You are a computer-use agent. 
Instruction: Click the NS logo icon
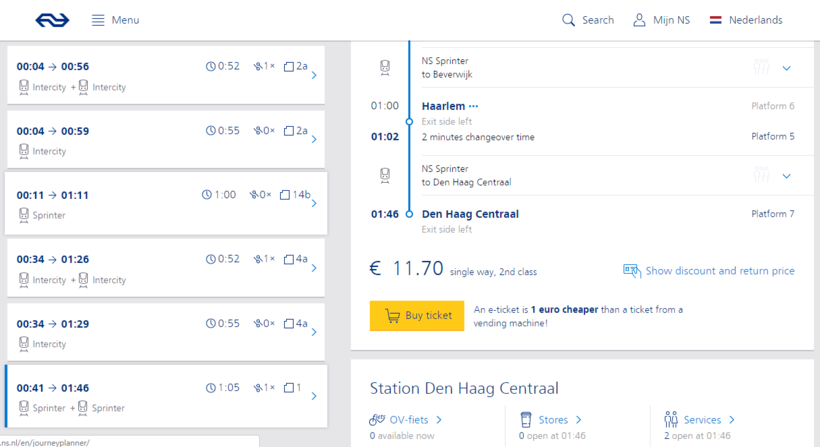pos(52,20)
